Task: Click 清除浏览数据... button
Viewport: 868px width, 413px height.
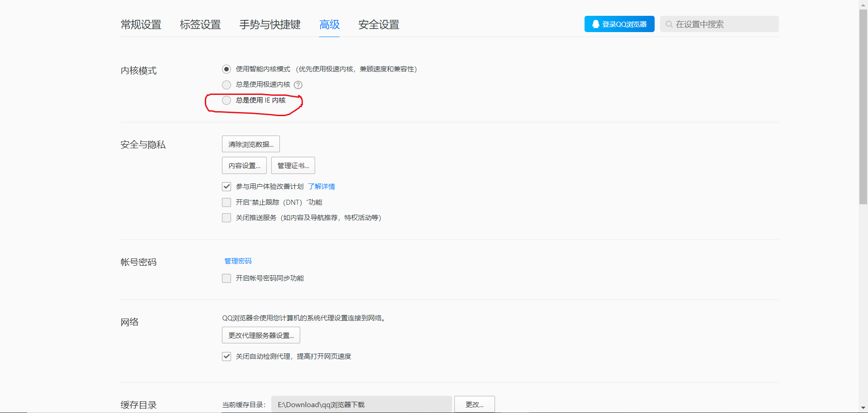Action: click(x=251, y=144)
